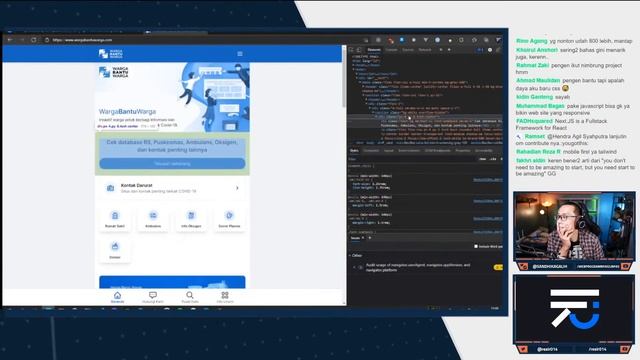This screenshot has width=640, height=360.
Task: Open the hamburger menu in the blue site header
Action: pyautogui.click(x=240, y=54)
